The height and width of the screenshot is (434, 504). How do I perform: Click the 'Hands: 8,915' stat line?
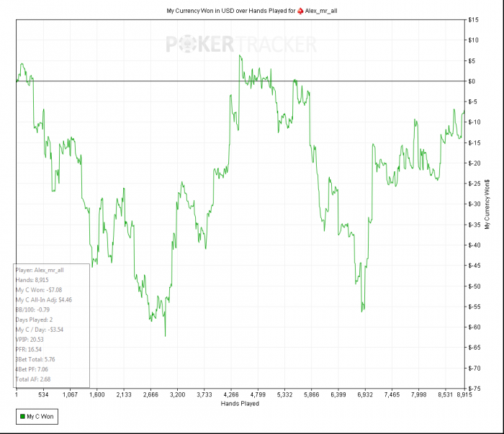tap(32, 280)
